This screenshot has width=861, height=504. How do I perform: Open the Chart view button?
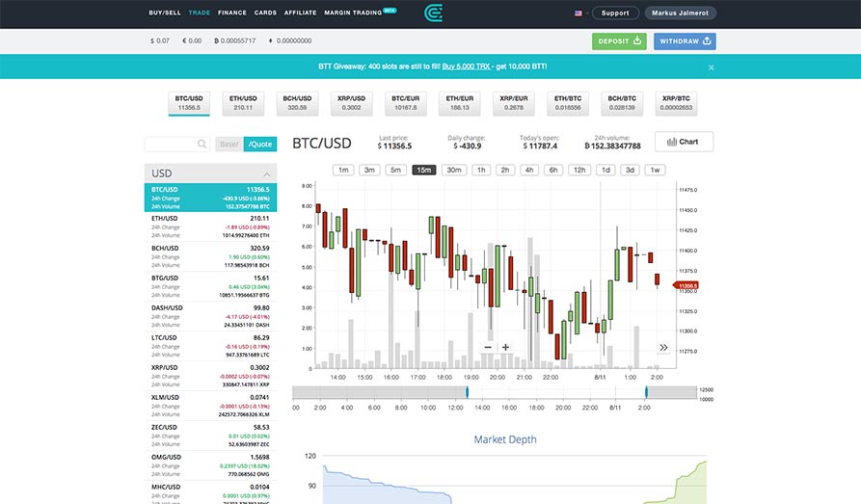point(684,142)
